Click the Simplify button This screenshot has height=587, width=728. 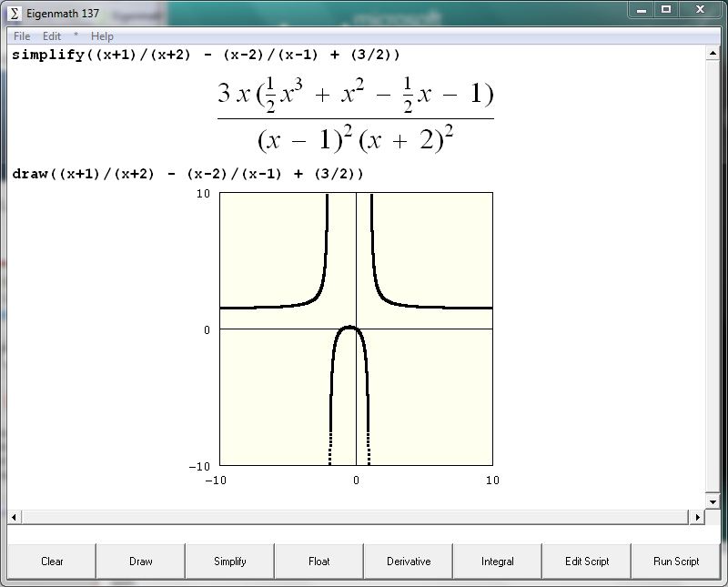230,562
